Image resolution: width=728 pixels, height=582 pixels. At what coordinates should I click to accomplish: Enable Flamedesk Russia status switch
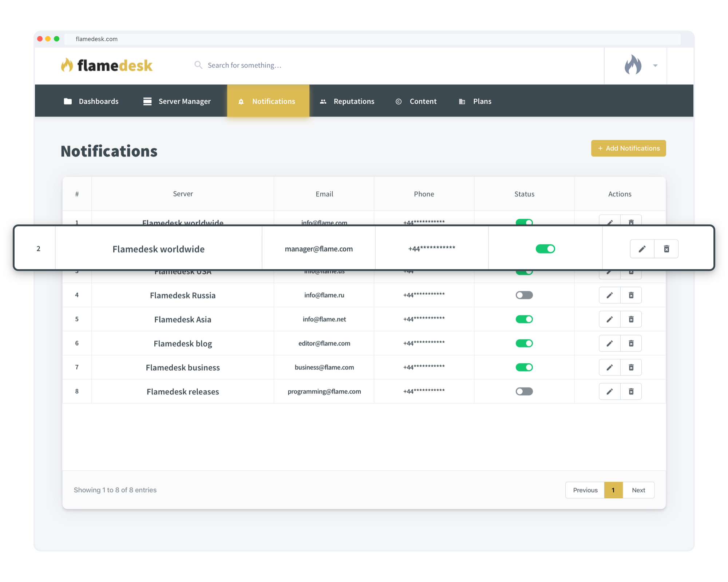[x=524, y=295]
